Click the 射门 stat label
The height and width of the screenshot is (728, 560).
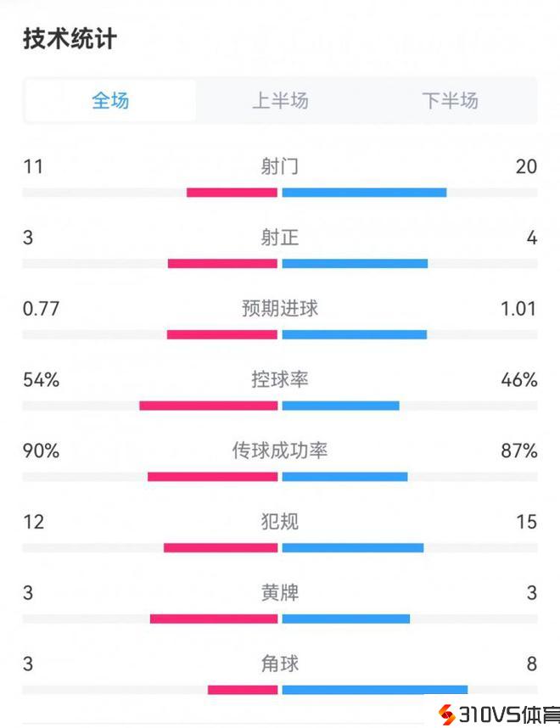pos(280,166)
